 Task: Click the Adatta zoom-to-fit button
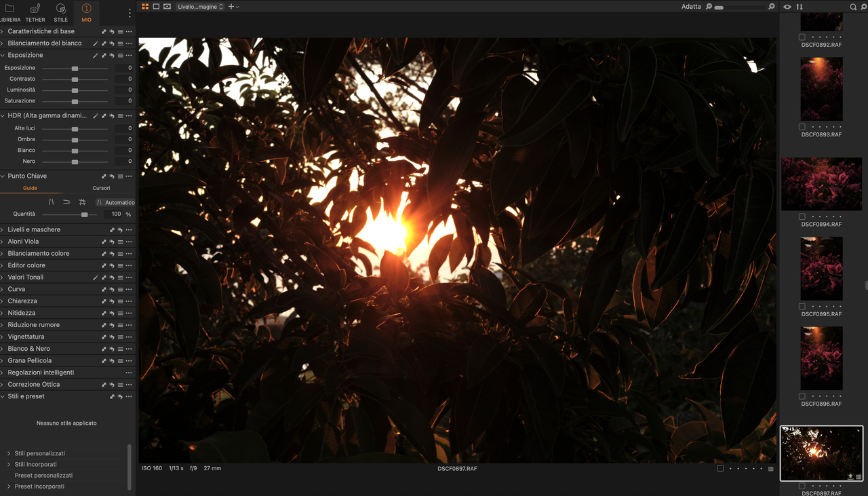[691, 6]
